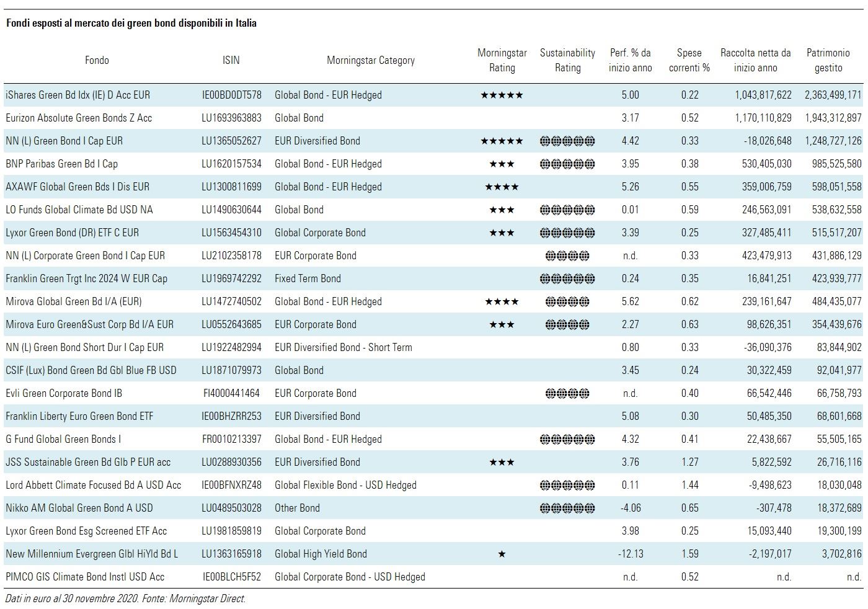Click the four-globe rating for Evli Green Corporate

point(567,393)
